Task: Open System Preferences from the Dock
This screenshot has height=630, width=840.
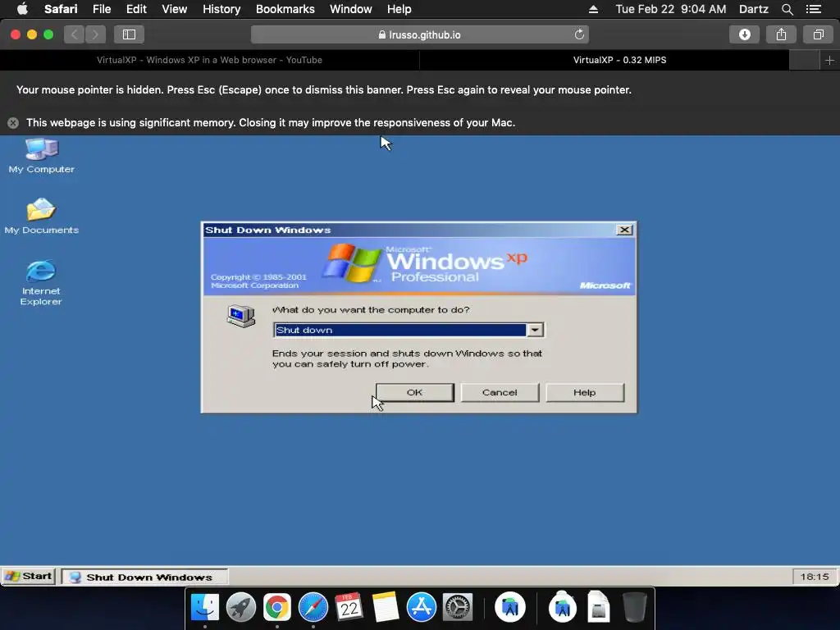Action: coord(458,608)
